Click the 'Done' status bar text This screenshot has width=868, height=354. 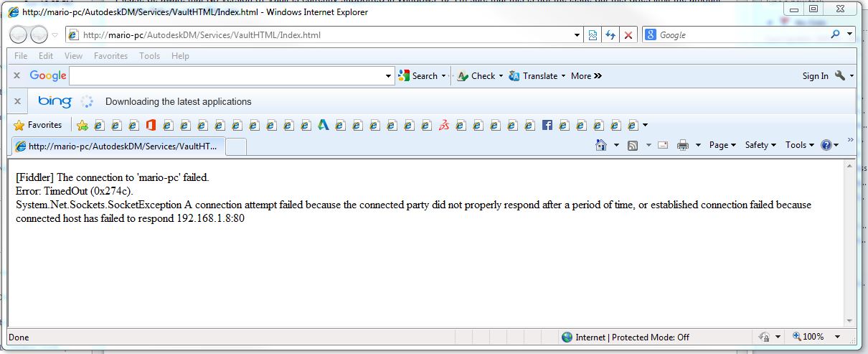click(19, 337)
